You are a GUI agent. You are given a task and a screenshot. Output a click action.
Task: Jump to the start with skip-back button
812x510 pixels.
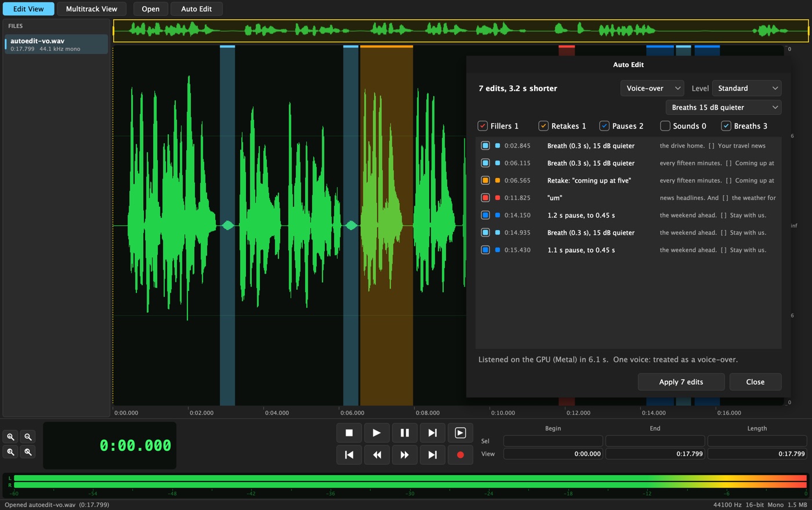coord(349,455)
